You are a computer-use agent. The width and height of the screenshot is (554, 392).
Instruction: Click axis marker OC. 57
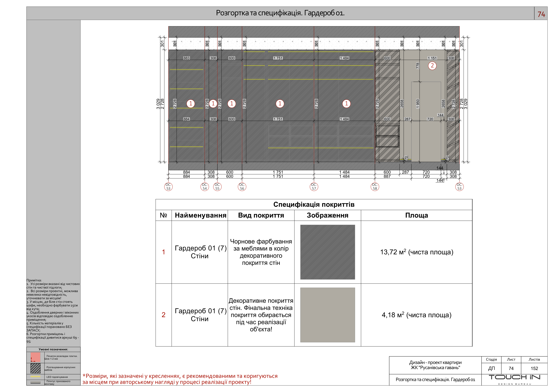[x=314, y=187]
